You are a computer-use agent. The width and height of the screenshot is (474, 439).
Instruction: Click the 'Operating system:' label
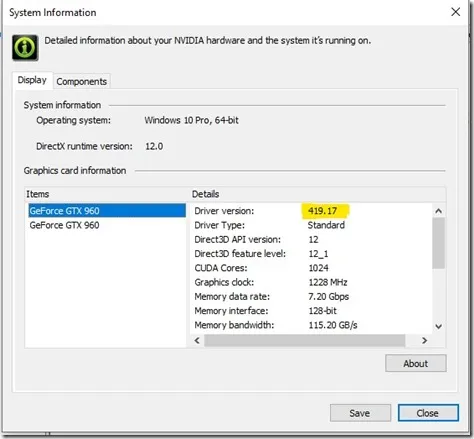click(x=73, y=120)
